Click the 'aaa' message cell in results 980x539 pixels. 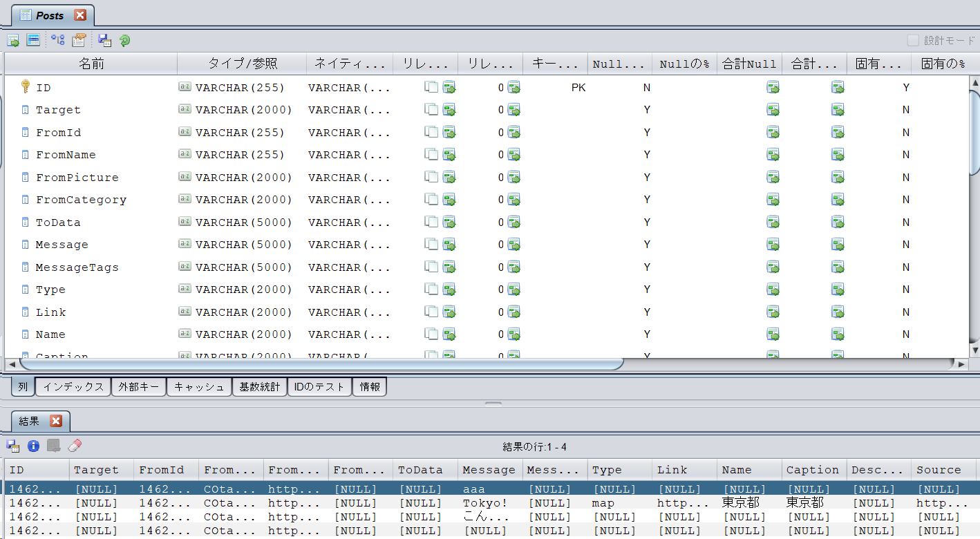490,489
